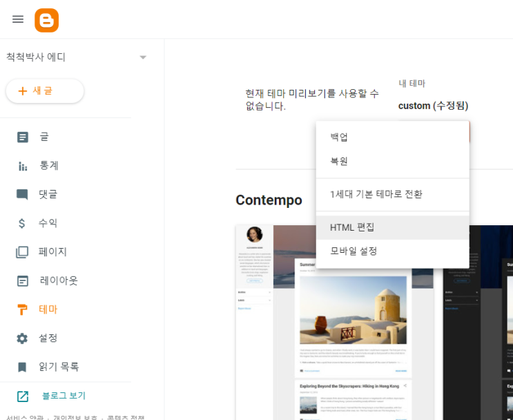
Task: Click the posts (글) document icon
Action: (x=23, y=137)
